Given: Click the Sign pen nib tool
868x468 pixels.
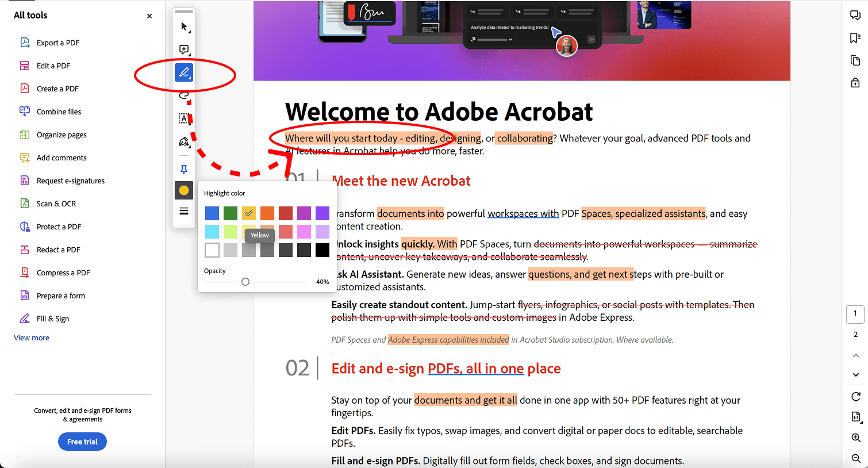Looking at the screenshot, I should (x=184, y=142).
